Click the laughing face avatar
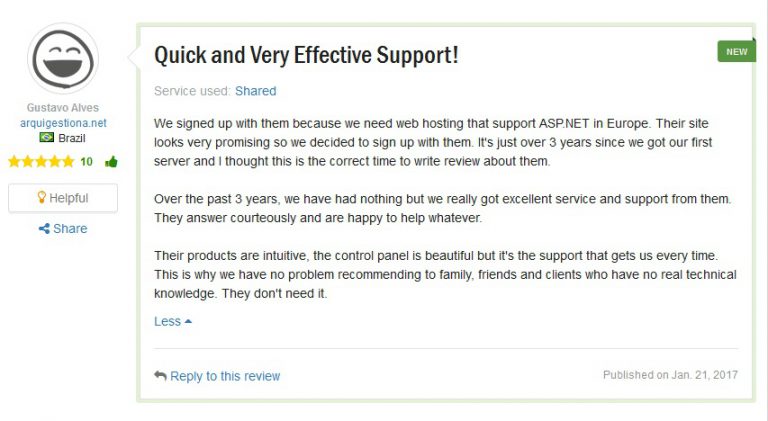Image resolution: width=768 pixels, height=421 pixels. (x=62, y=58)
